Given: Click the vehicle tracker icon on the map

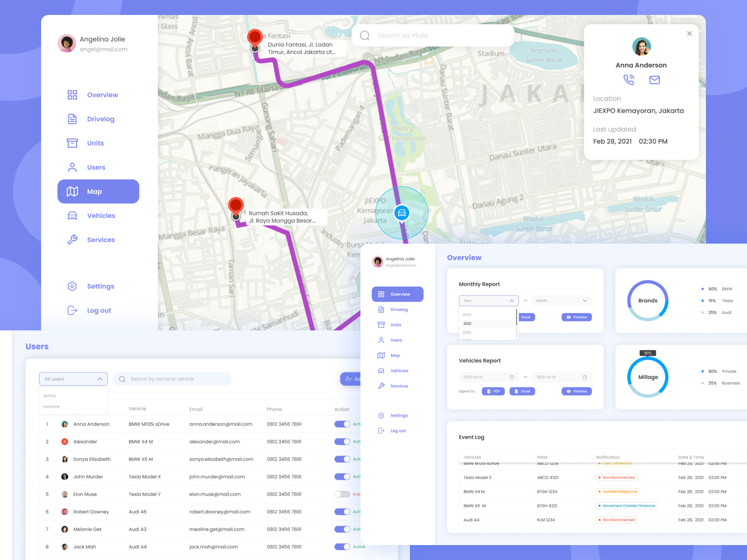Looking at the screenshot, I should coord(402,213).
